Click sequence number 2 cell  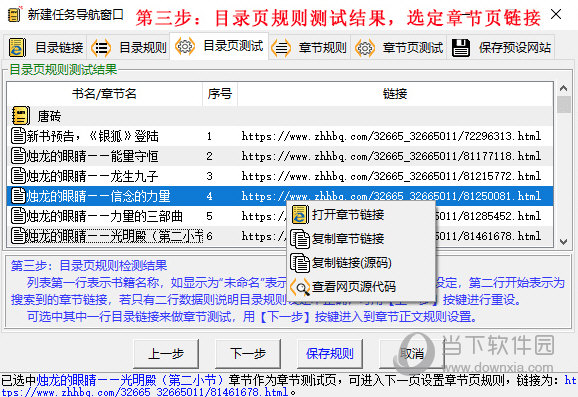[x=209, y=156]
